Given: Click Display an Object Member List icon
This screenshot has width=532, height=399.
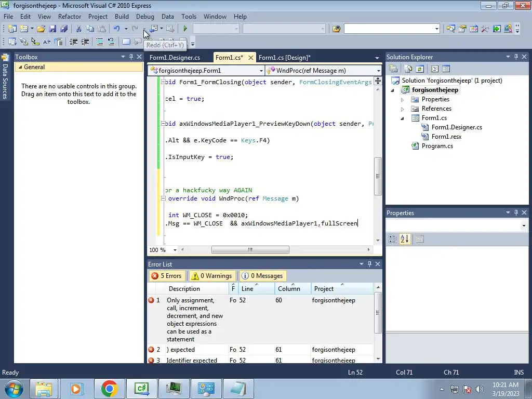Looking at the screenshot, I should [x=12, y=42].
